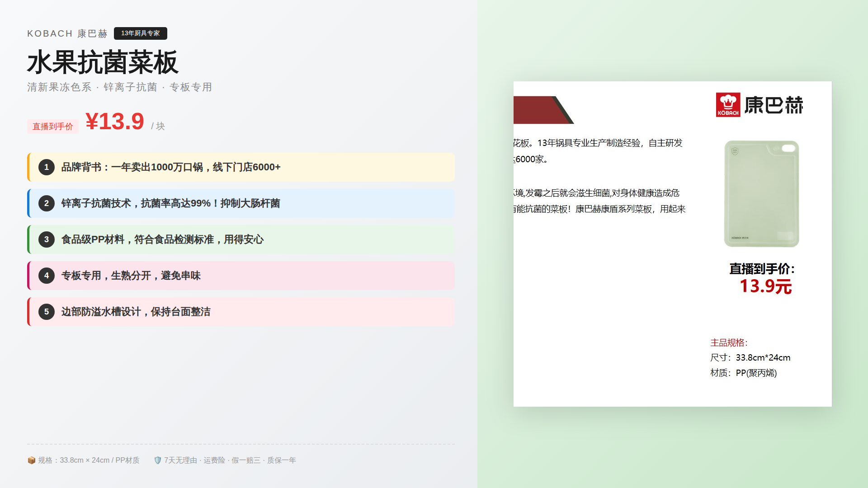
Task: Click the KOBACH 康巴赫 brand text at top
Action: (x=67, y=33)
